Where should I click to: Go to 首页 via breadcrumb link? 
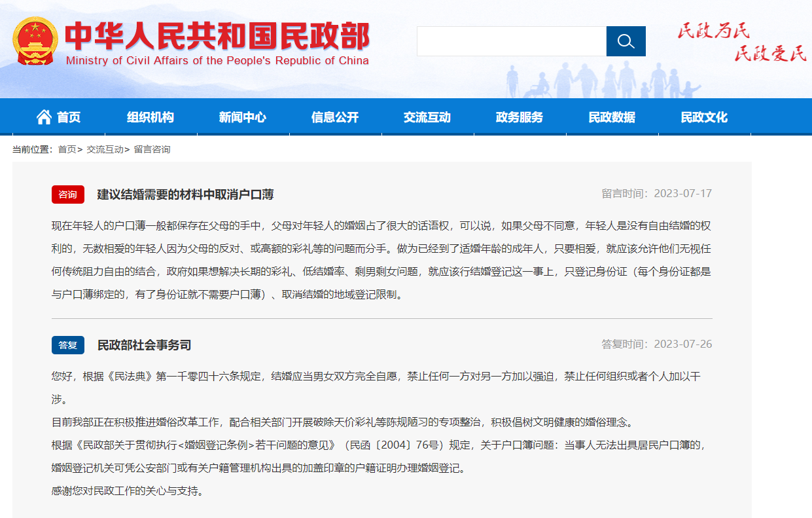coord(67,149)
